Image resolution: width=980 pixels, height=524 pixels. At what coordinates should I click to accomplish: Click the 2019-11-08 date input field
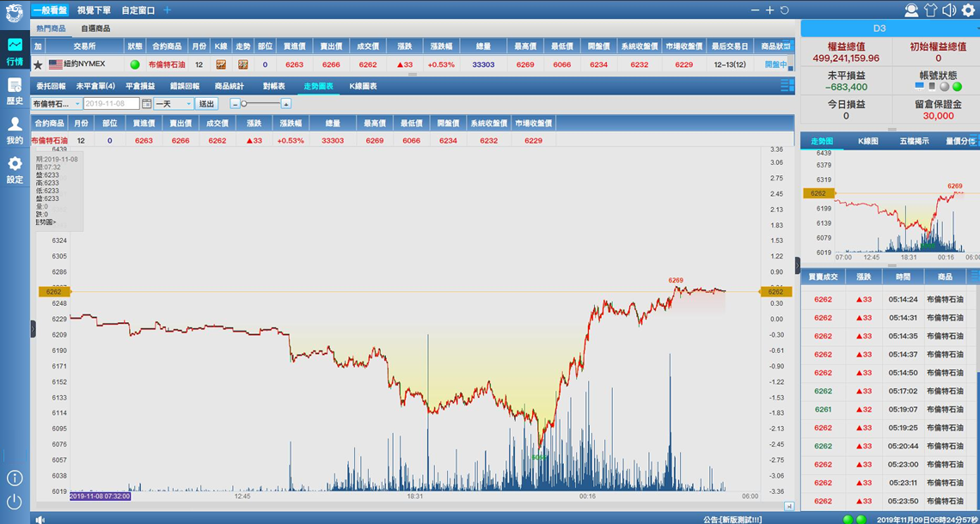pos(111,104)
